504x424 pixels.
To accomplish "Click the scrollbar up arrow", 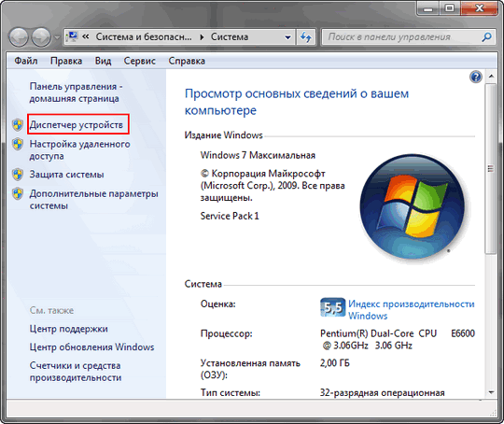I will 491,77.
